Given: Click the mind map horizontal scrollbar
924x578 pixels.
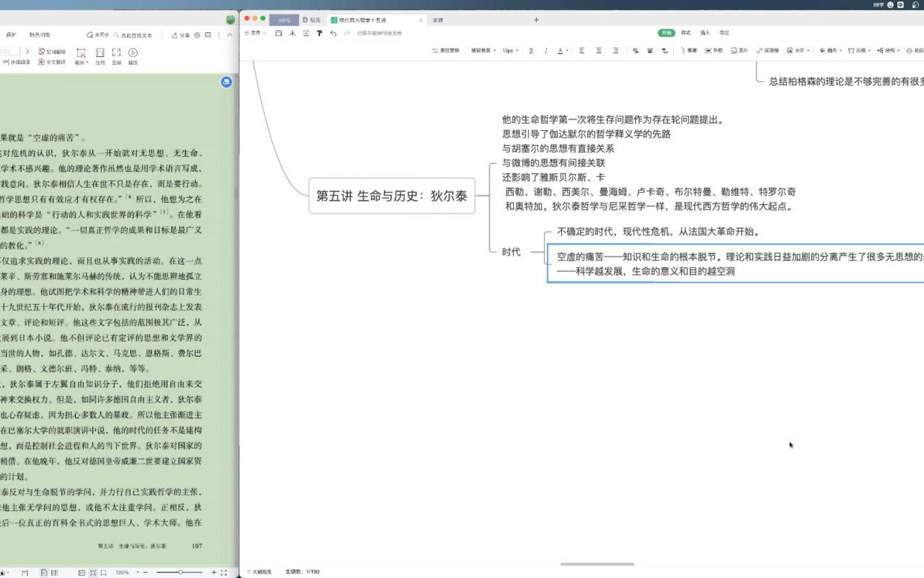Looking at the screenshot, I should pyautogui.click(x=597, y=564).
